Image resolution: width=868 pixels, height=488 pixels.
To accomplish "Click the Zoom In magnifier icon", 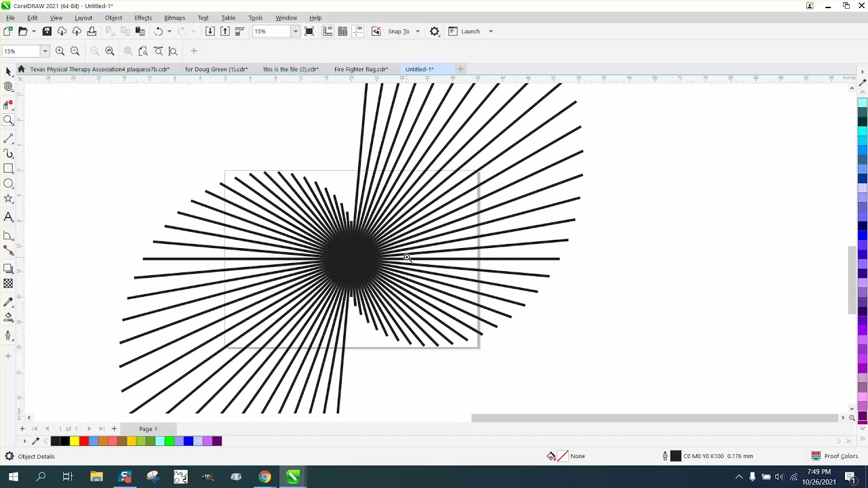I will pyautogui.click(x=60, y=51).
